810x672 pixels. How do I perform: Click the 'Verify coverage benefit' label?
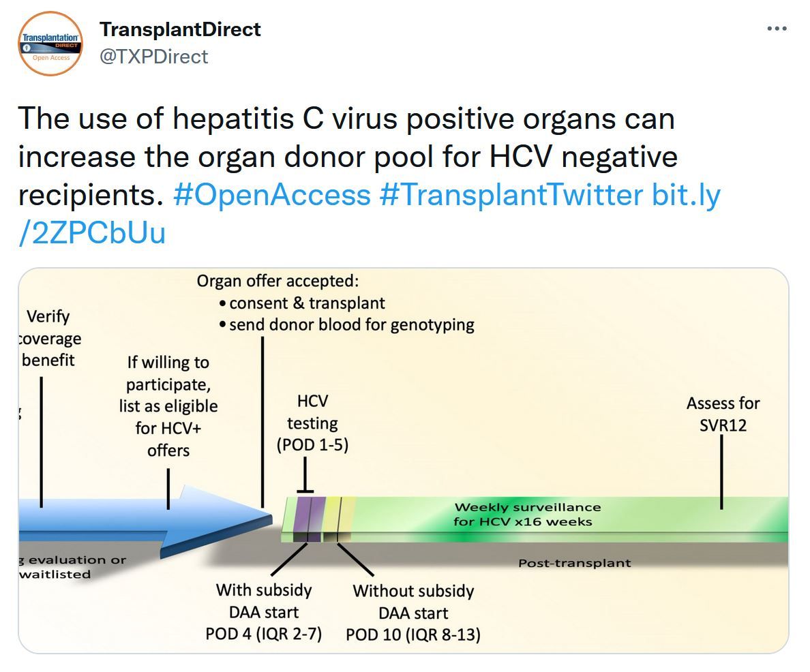pos(48,338)
